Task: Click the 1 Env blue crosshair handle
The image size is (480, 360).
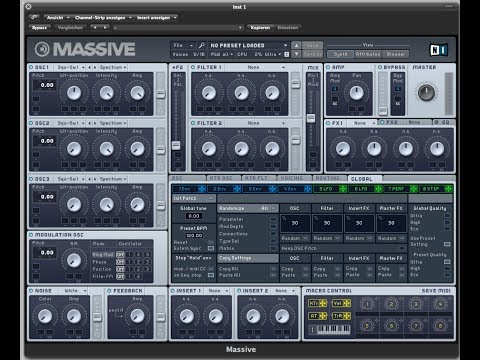Action: pos(202,189)
